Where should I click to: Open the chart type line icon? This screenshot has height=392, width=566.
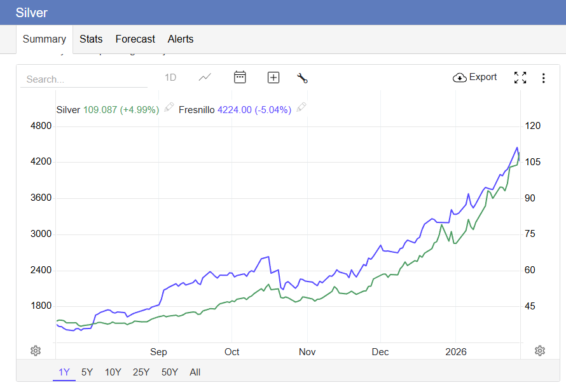(205, 78)
